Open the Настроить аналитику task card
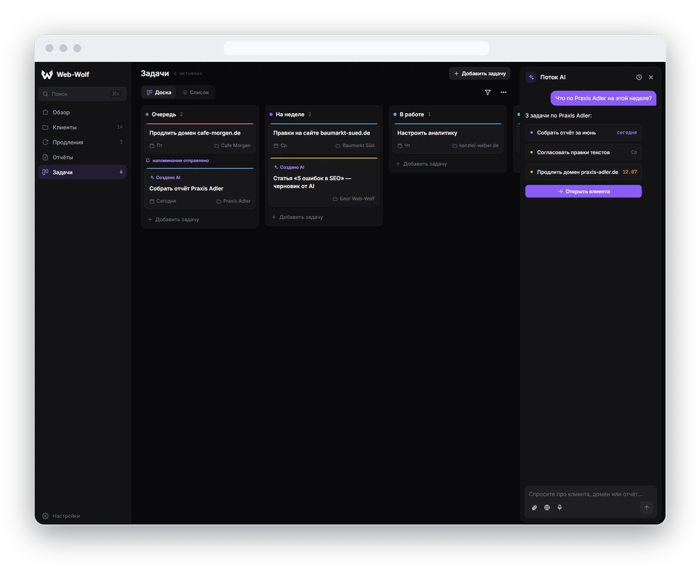 click(x=448, y=138)
